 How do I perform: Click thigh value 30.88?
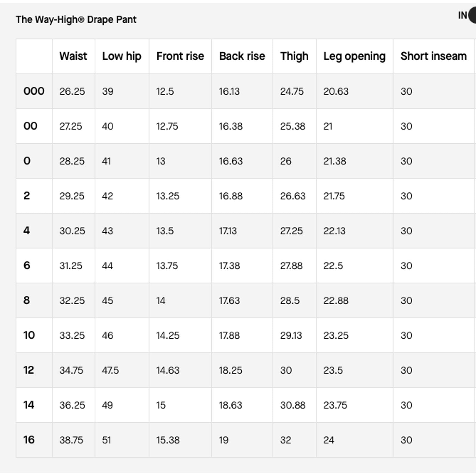click(293, 405)
